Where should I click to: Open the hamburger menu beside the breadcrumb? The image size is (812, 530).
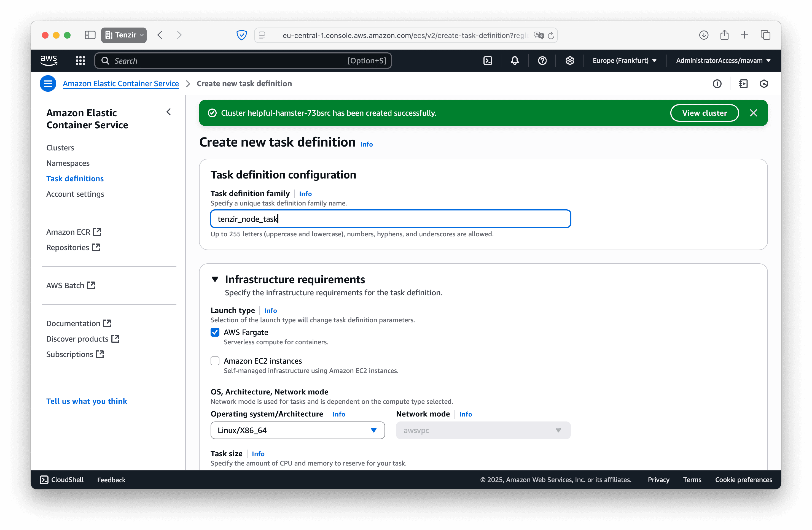(x=48, y=83)
